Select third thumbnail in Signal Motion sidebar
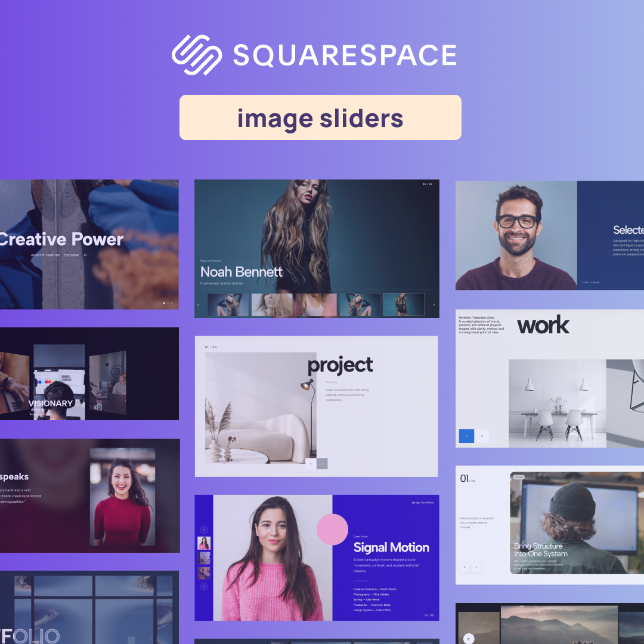The width and height of the screenshot is (644, 644). pyautogui.click(x=204, y=572)
